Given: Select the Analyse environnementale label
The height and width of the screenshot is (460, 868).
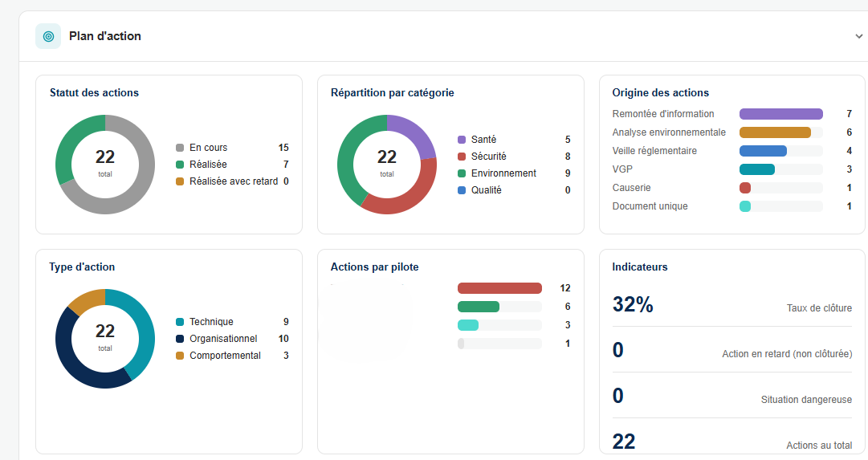Looking at the screenshot, I should (669, 132).
